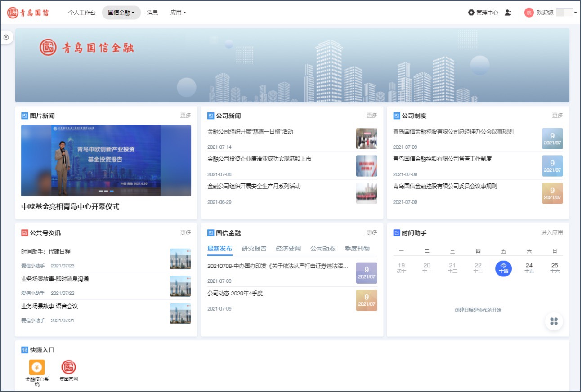Open the 集团官网 shortcut icon

pos(69,367)
